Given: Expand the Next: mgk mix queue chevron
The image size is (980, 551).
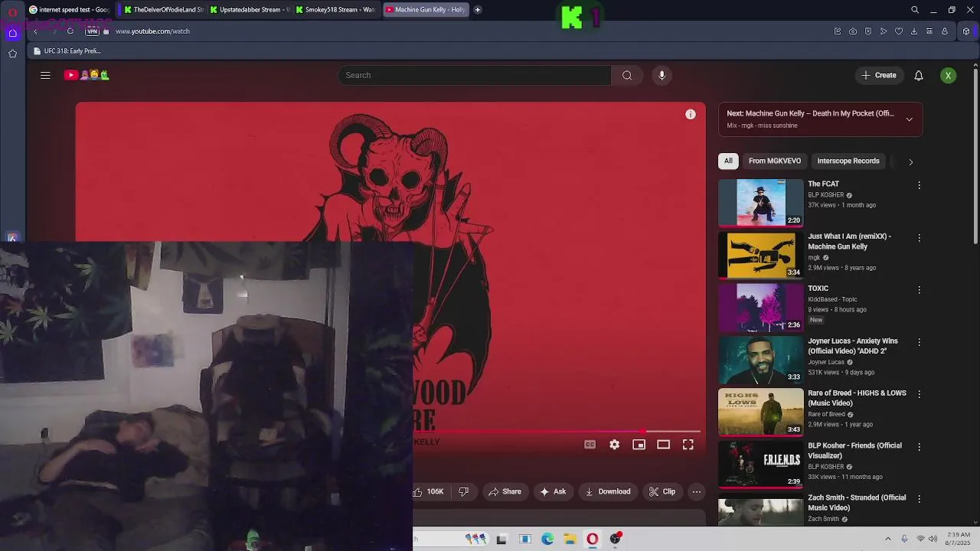Looking at the screenshot, I should point(909,119).
